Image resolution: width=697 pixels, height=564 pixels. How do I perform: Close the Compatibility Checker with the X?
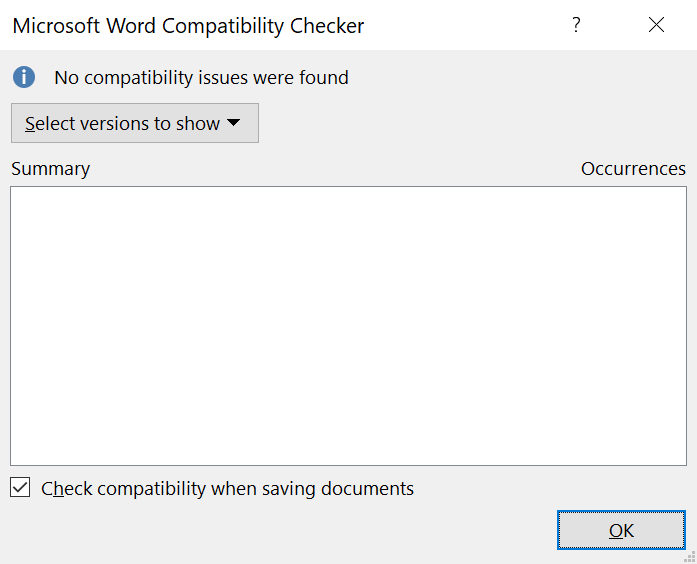click(656, 25)
